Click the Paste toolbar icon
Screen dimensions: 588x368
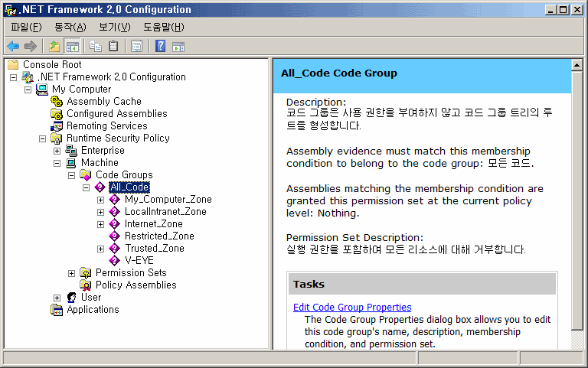pos(113,47)
